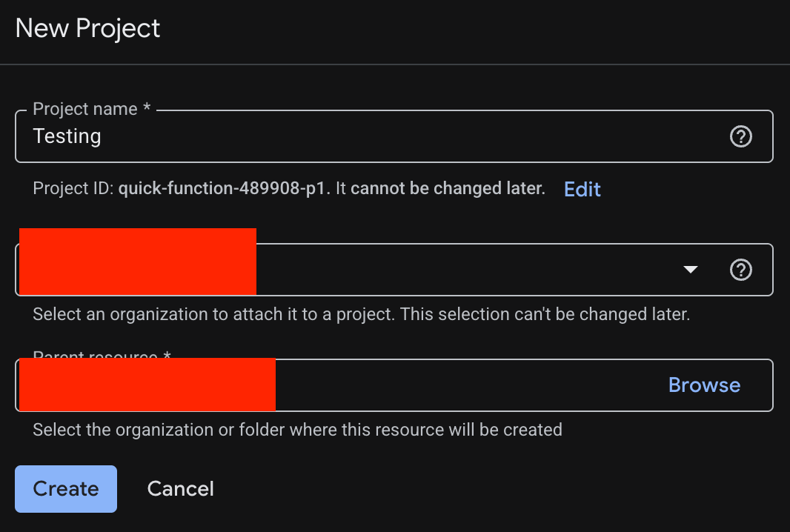This screenshot has height=532, width=790.
Task: Focus the Parent resource input field
Action: coord(394,385)
